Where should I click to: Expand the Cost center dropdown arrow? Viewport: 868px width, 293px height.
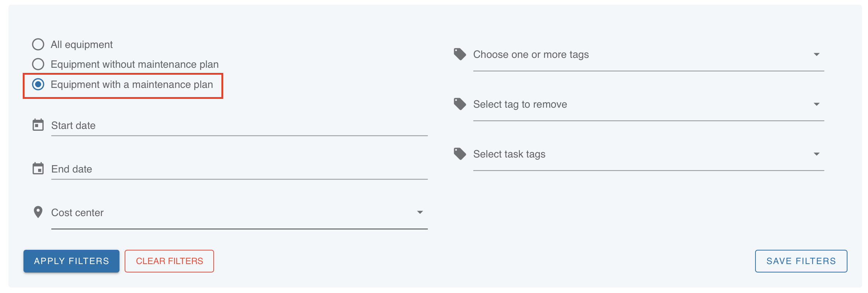tap(420, 212)
